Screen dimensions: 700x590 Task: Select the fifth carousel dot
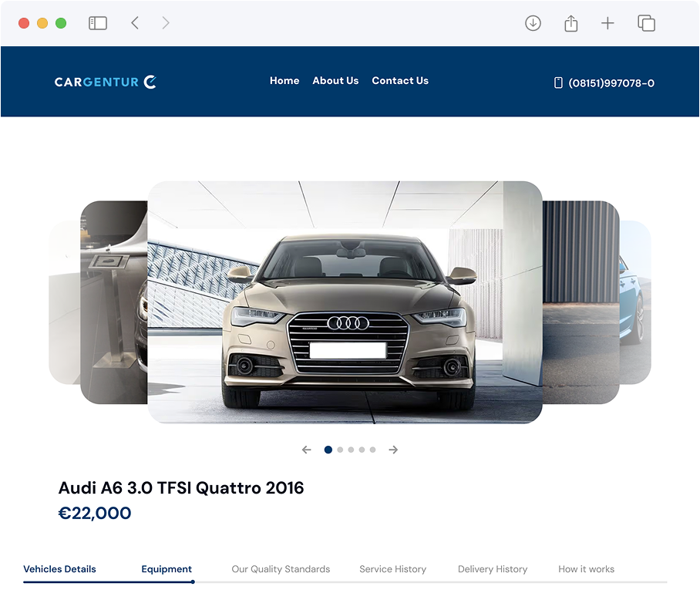[373, 450]
